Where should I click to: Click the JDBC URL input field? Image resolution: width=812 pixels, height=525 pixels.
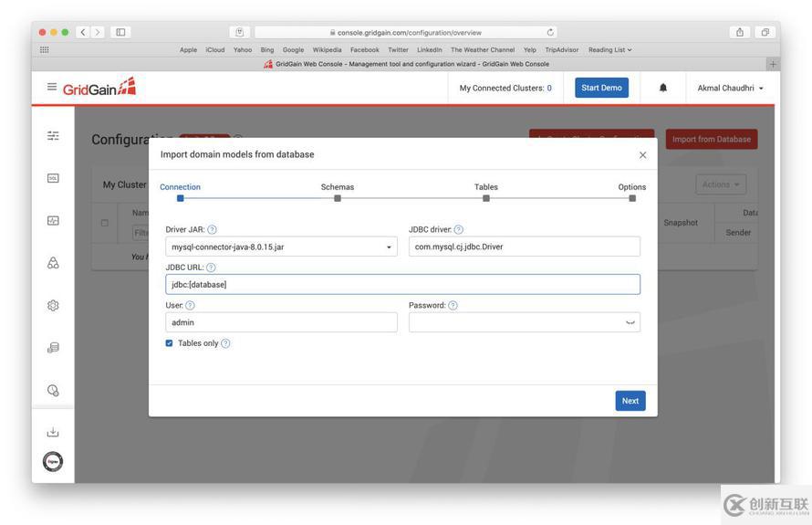[403, 285]
